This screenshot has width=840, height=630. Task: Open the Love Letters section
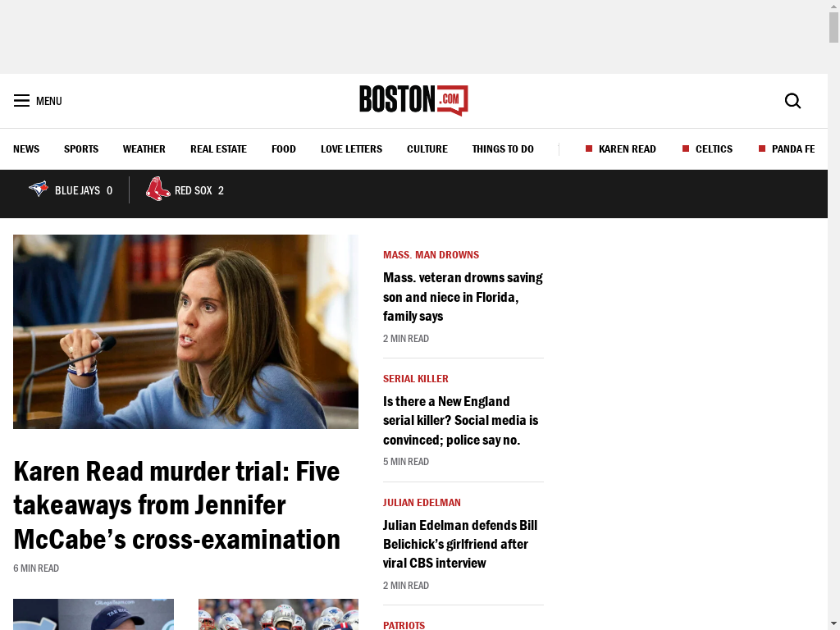tap(351, 149)
